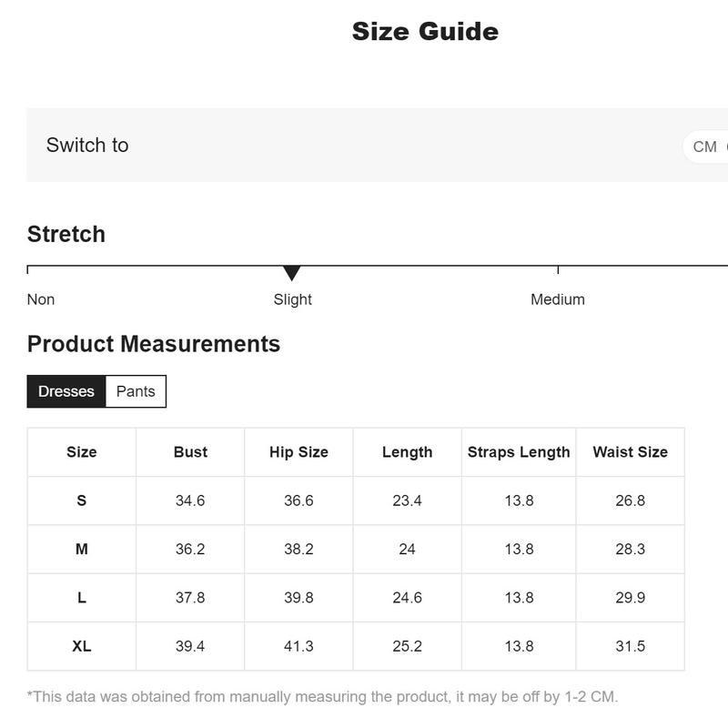Screen dimensions: 728x728
Task: Select the Dresses measurements tab
Action: point(66,391)
